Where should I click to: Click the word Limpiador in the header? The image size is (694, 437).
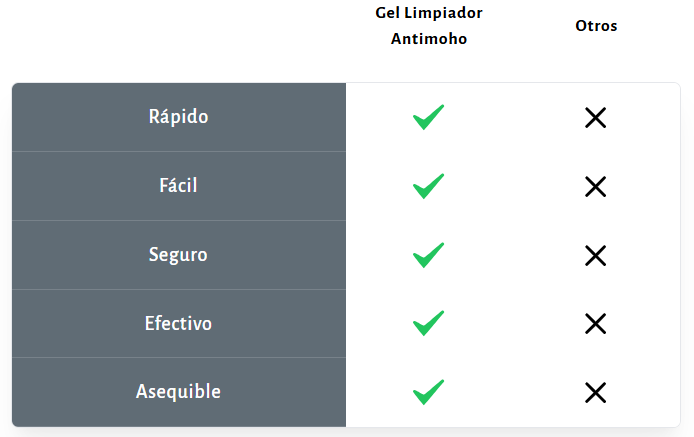click(x=443, y=15)
